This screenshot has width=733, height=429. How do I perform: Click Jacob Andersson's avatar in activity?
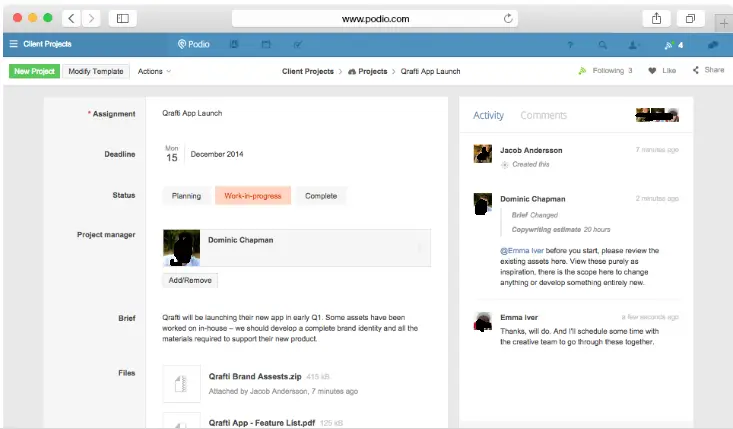coord(482,153)
